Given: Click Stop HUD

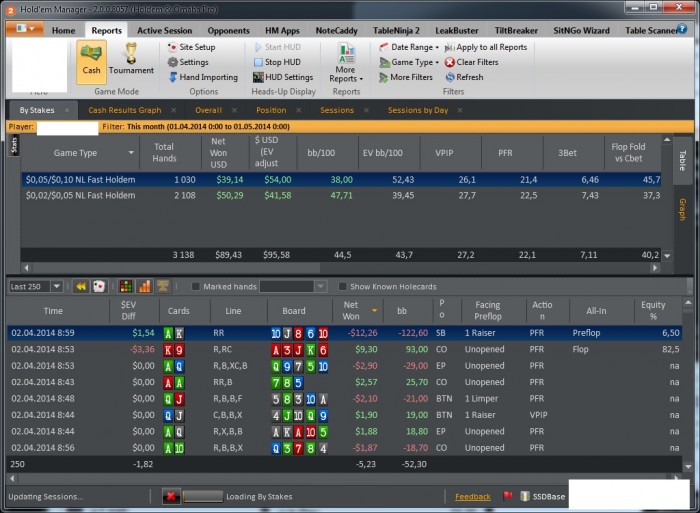Looking at the screenshot, I should pyautogui.click(x=277, y=62).
